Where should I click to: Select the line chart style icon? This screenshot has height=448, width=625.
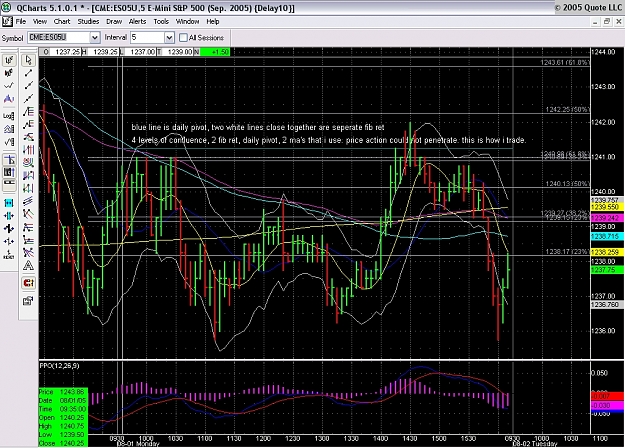(x=9, y=86)
